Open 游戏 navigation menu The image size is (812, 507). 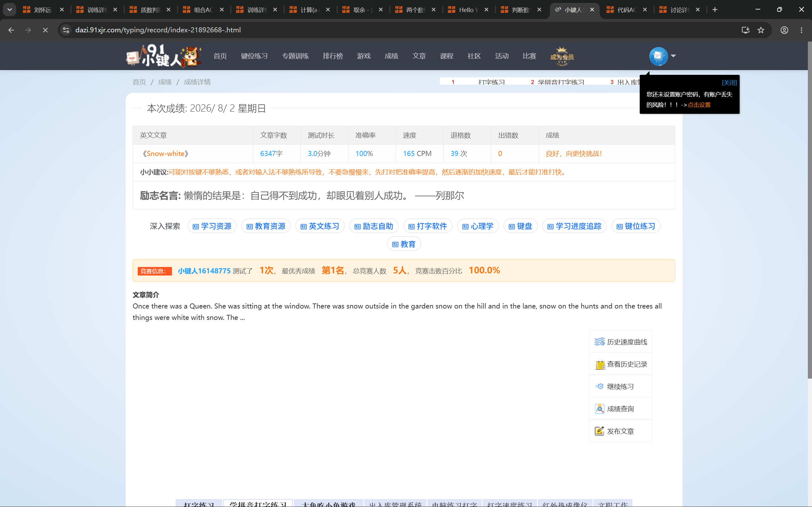(x=364, y=56)
